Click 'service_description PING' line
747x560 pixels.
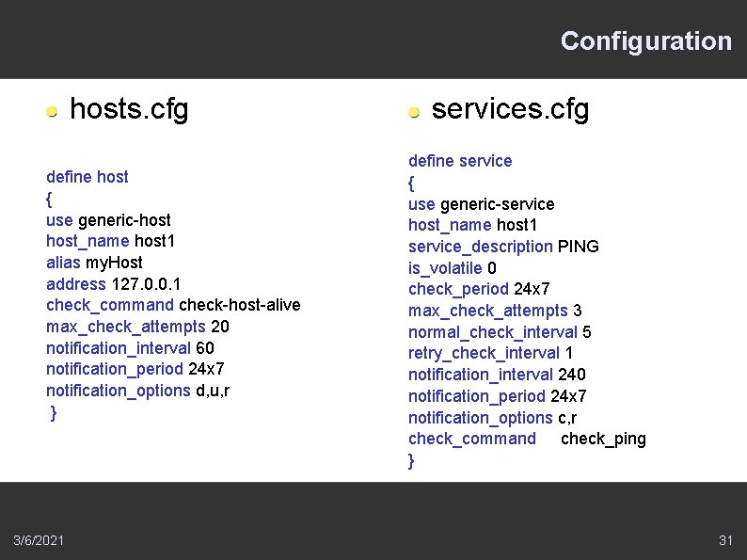[503, 247]
